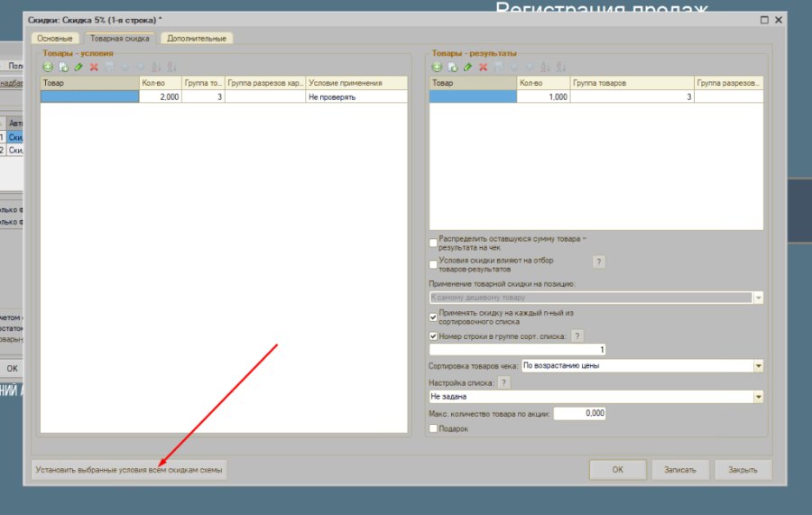812x515 pixels.
Task: Select highlighted Товар cell in условия table
Action: point(89,97)
